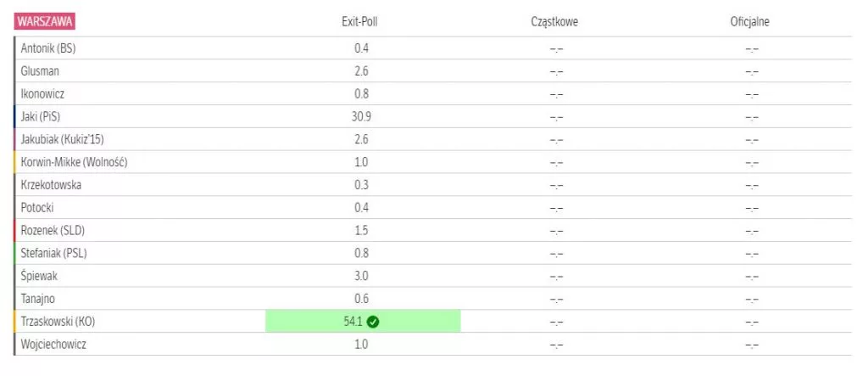This screenshot has width=868, height=376.
Task: Select the Cząstkowe column header
Action: click(554, 22)
